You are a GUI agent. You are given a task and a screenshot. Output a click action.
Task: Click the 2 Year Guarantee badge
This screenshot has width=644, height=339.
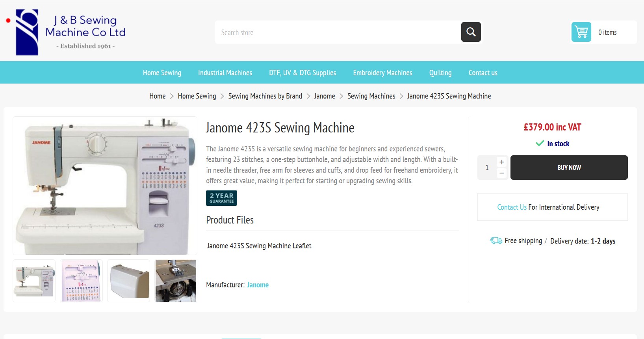[221, 198]
